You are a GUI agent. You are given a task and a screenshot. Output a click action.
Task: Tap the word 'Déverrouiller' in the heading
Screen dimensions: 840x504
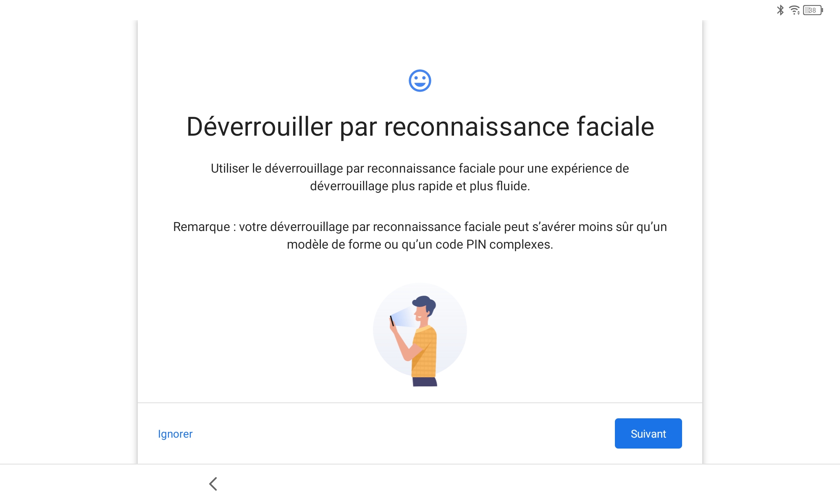coord(260,127)
